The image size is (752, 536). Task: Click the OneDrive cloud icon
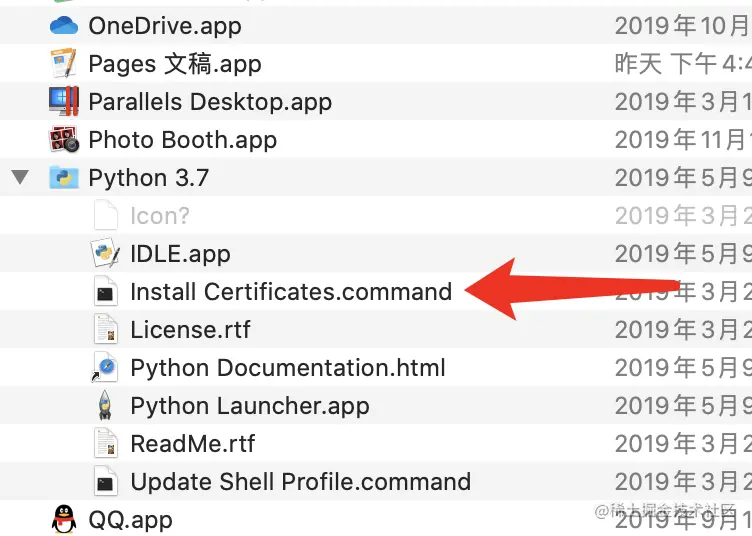pos(64,25)
